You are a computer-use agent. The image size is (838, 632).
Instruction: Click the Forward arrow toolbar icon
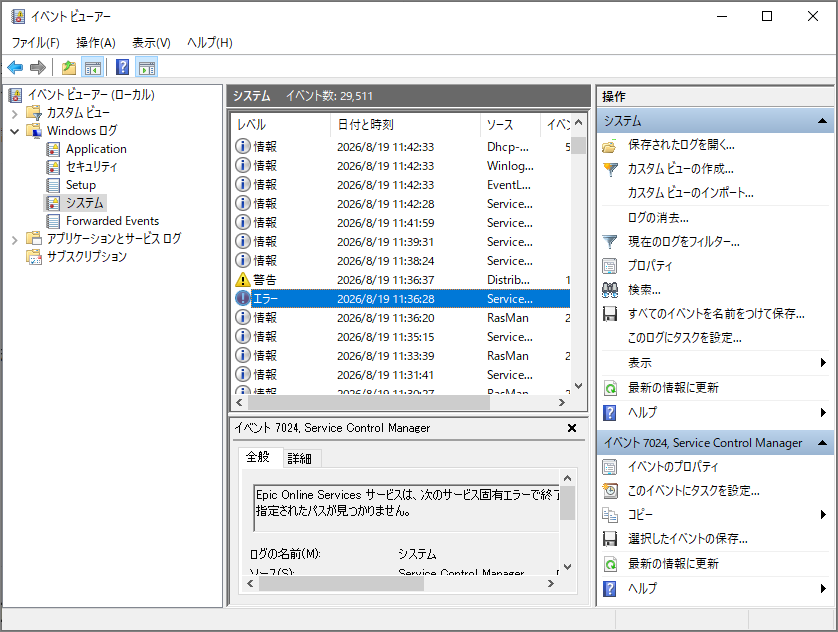pyautogui.click(x=38, y=67)
